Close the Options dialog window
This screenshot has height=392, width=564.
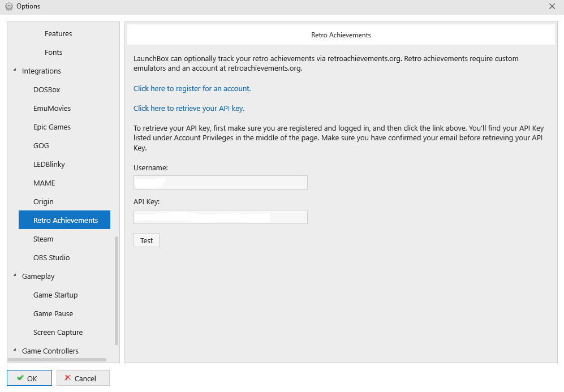552,6
